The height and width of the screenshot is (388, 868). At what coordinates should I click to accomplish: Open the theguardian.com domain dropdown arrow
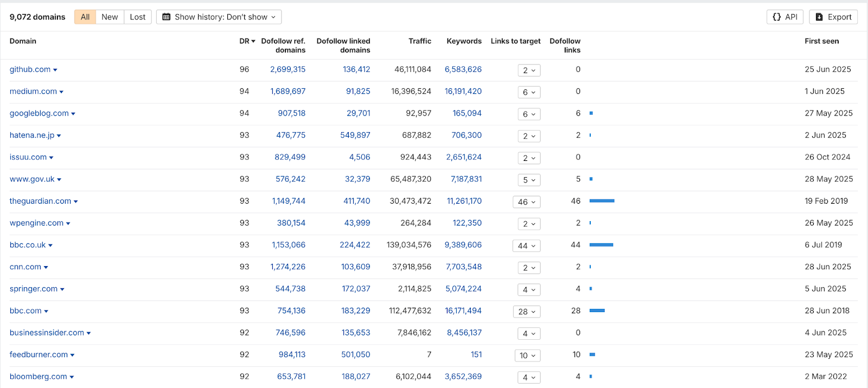pos(76,202)
